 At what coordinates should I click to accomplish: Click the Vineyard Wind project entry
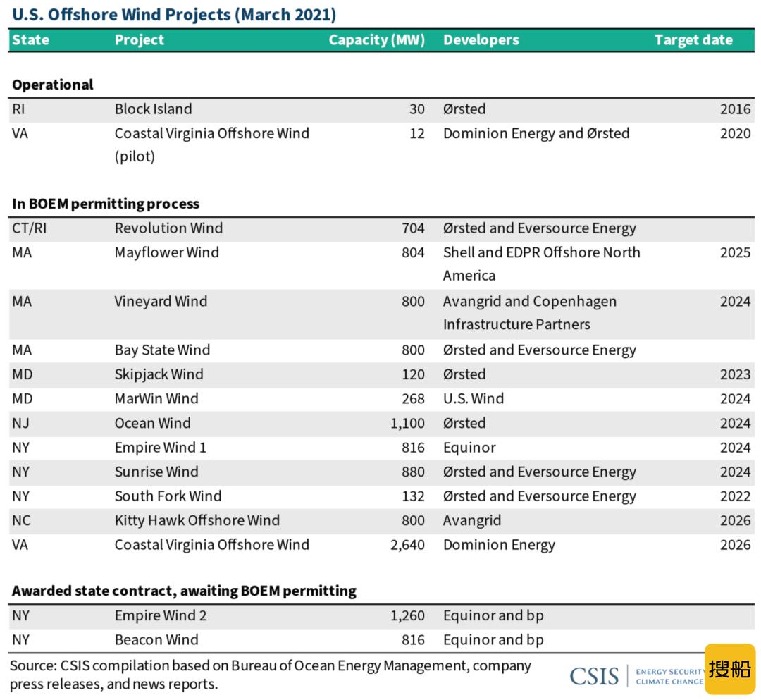pyautogui.click(x=161, y=302)
